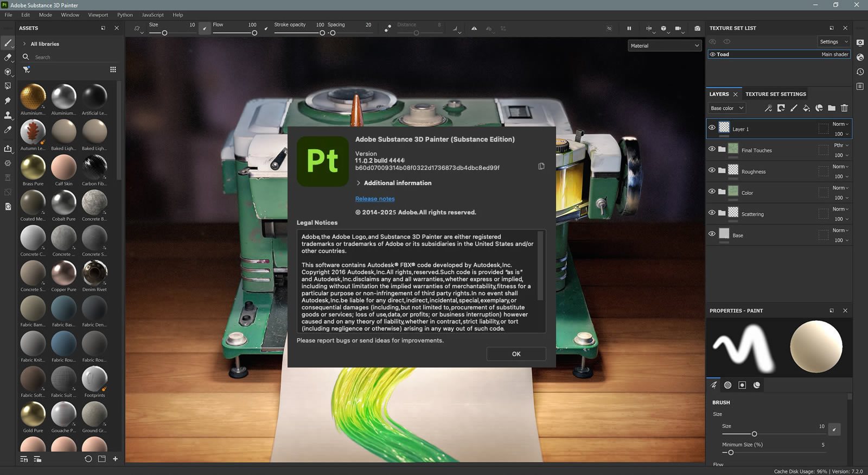Delete the selected layer with trash icon

click(x=844, y=108)
